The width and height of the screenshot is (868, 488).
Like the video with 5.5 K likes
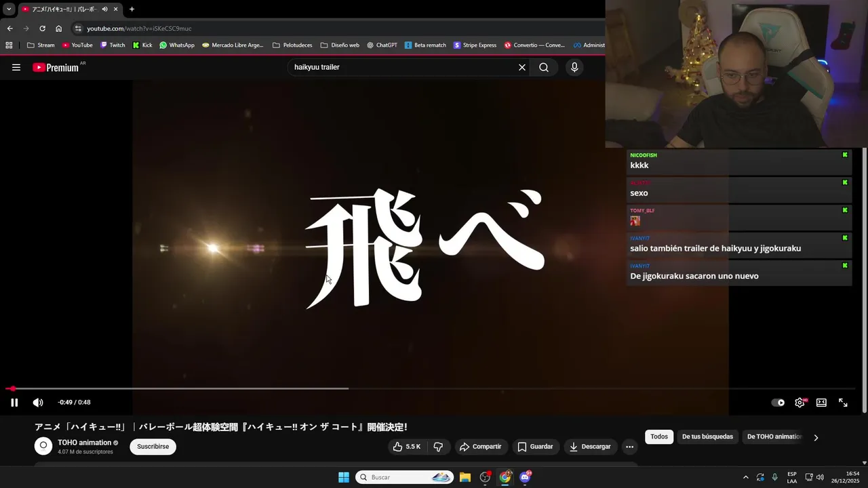(407, 447)
